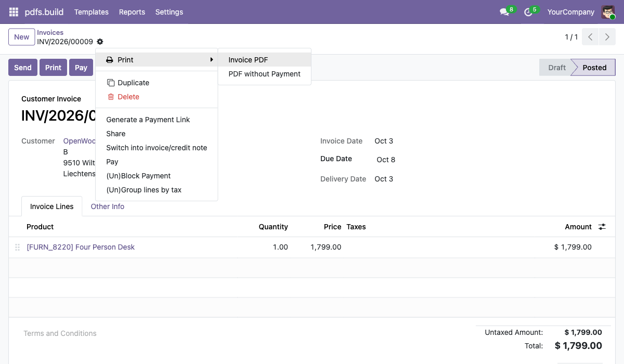This screenshot has height=364, width=624.
Task: Click the Customer Invoice label
Action: point(51,99)
